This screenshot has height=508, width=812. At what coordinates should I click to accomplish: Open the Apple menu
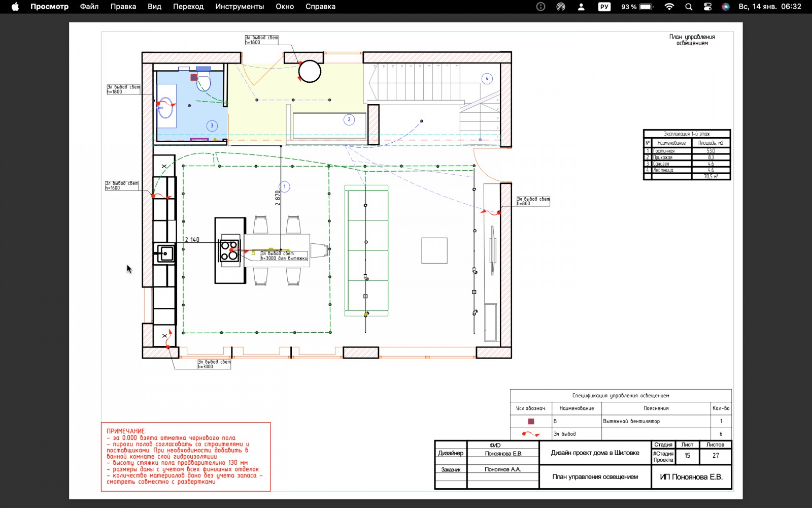[15, 7]
